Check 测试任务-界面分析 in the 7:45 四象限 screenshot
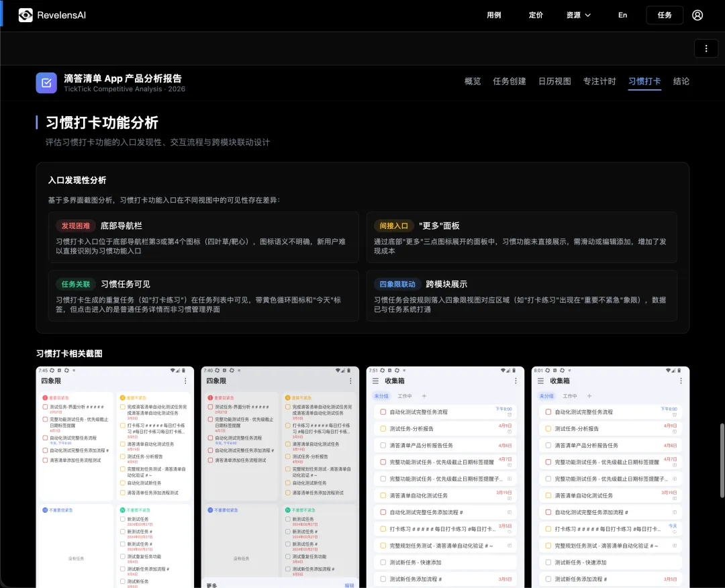The height and width of the screenshot is (588, 725). point(45,407)
